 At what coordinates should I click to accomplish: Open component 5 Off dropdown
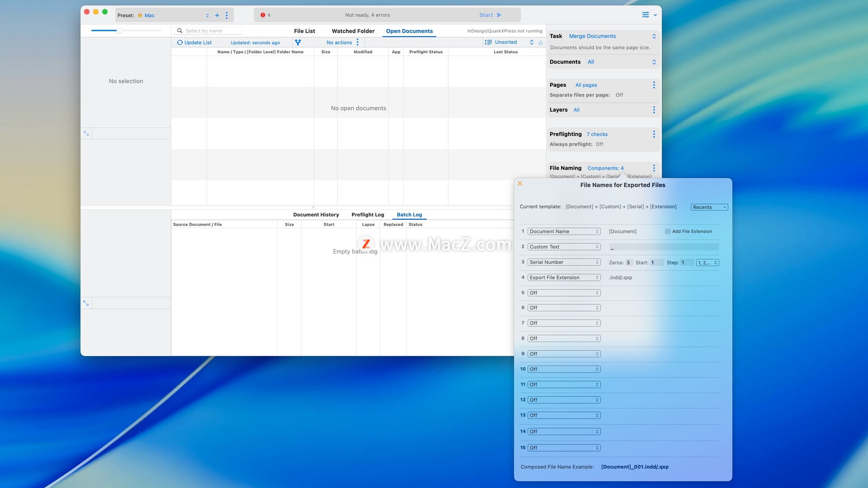click(564, 293)
